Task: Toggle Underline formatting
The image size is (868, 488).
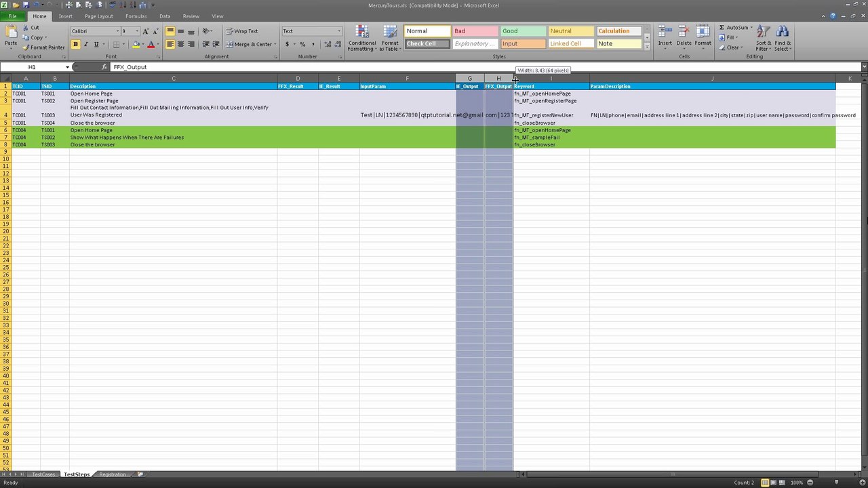Action: [96, 44]
